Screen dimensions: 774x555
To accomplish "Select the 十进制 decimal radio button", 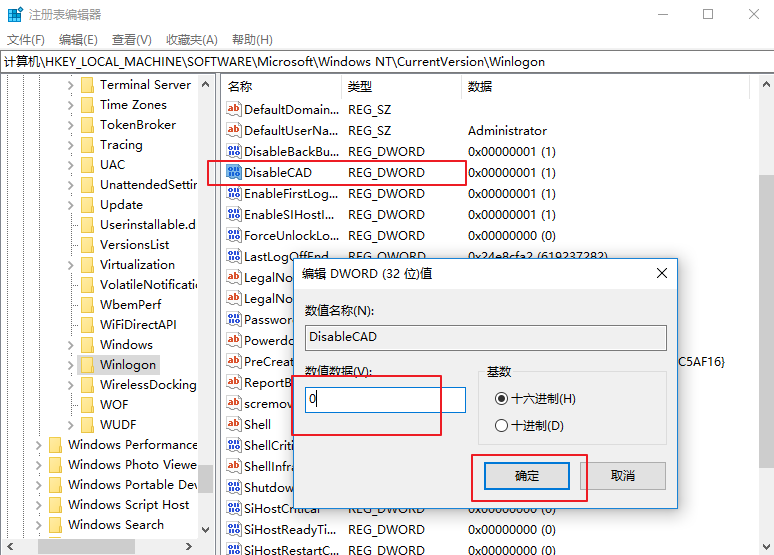I will coord(501,426).
